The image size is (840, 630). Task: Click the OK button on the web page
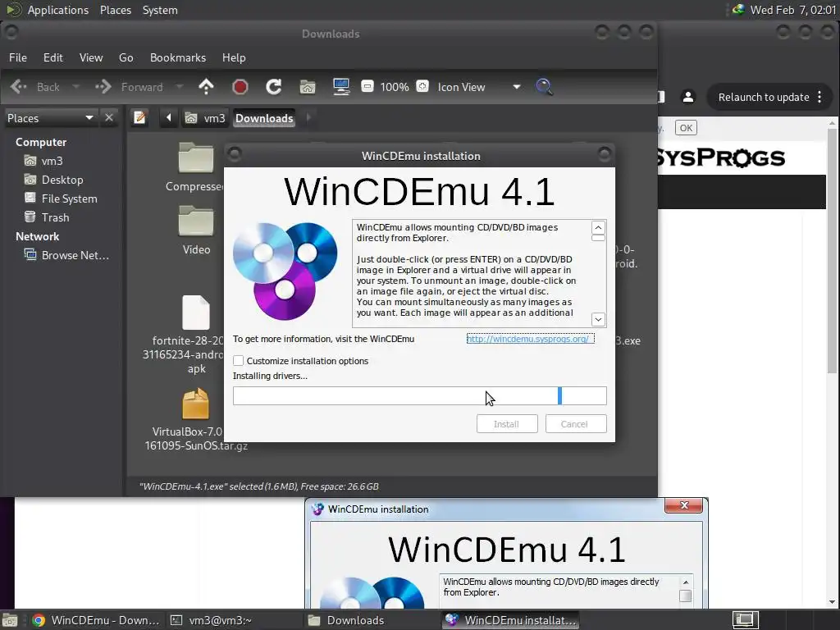point(686,128)
